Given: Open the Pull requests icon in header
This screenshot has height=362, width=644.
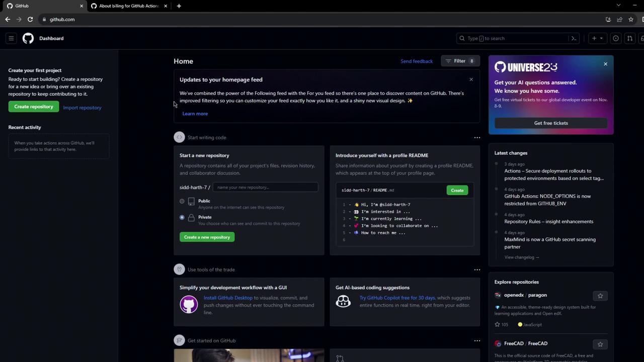Looking at the screenshot, I should [629, 38].
